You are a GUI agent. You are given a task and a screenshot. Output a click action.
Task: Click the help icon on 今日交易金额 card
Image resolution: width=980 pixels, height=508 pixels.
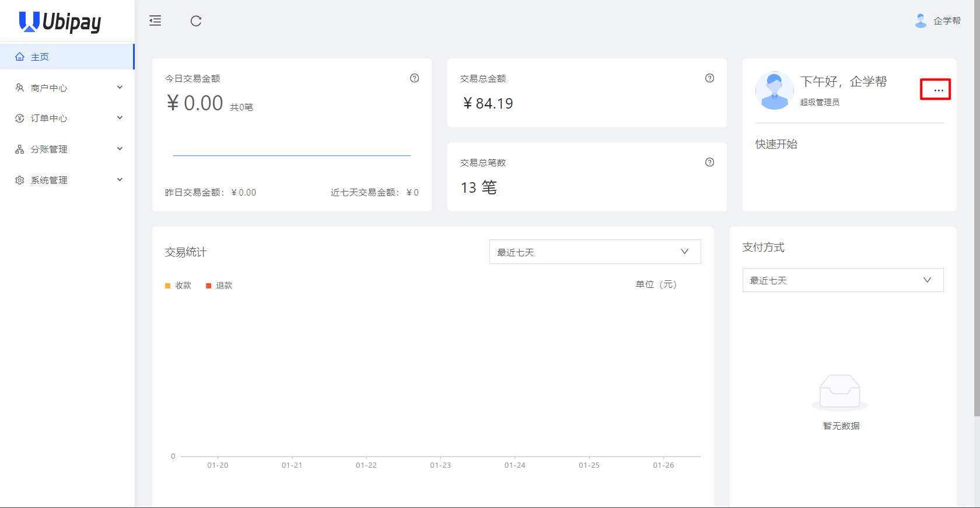click(414, 78)
